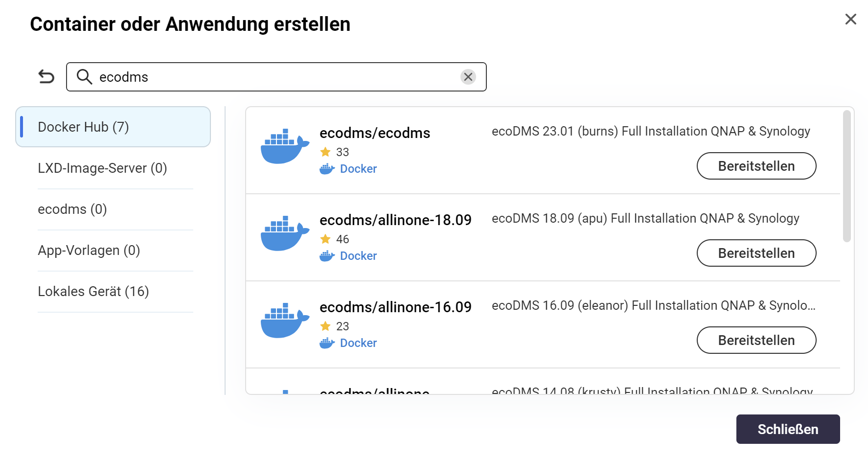Click the Schließen button
Image resolution: width=868 pixels, height=459 pixels.
[787, 429]
